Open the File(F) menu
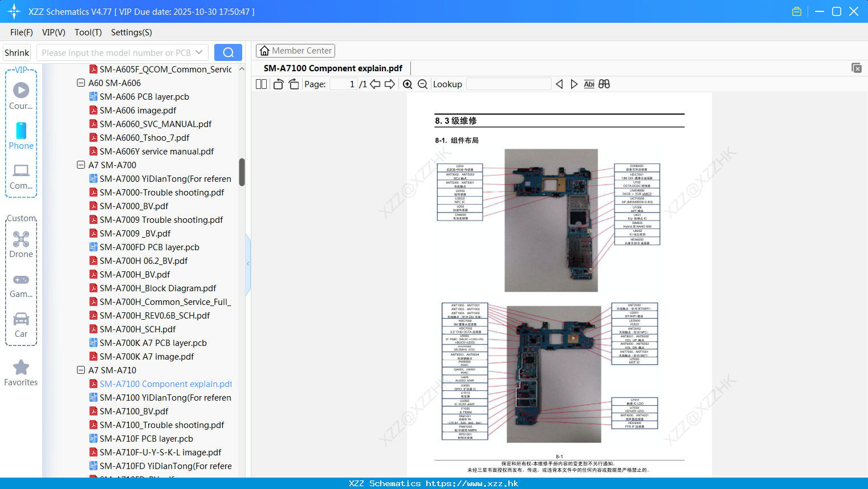 click(22, 32)
